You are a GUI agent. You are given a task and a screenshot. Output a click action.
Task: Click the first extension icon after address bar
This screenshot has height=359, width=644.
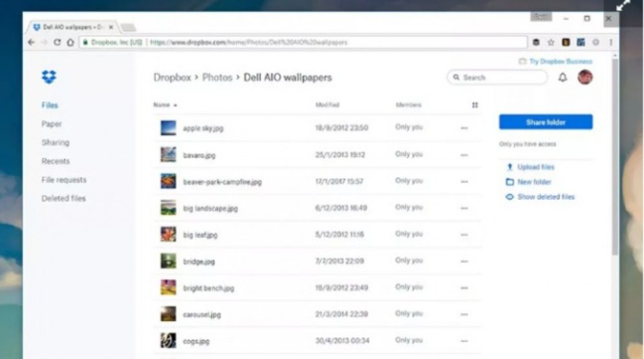tap(536, 42)
